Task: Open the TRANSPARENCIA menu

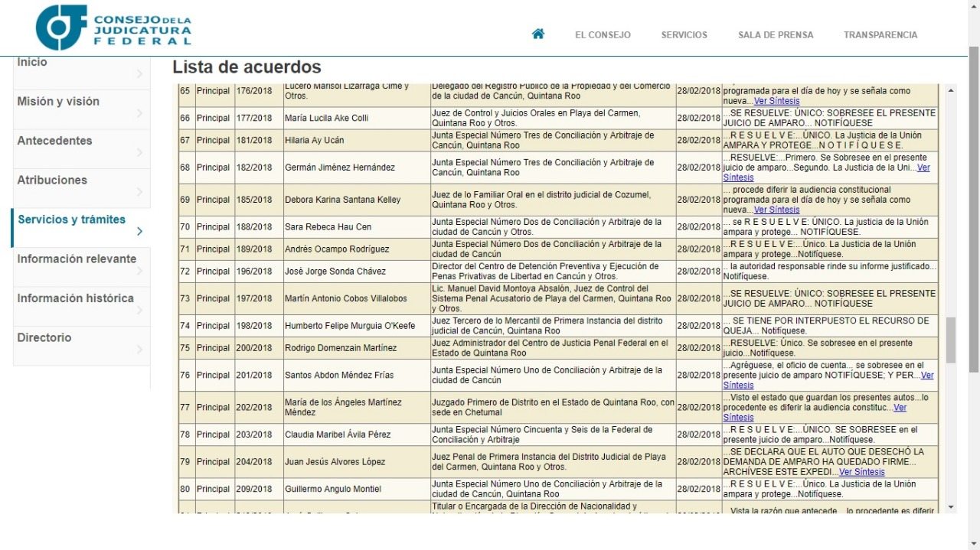Action: tap(880, 35)
